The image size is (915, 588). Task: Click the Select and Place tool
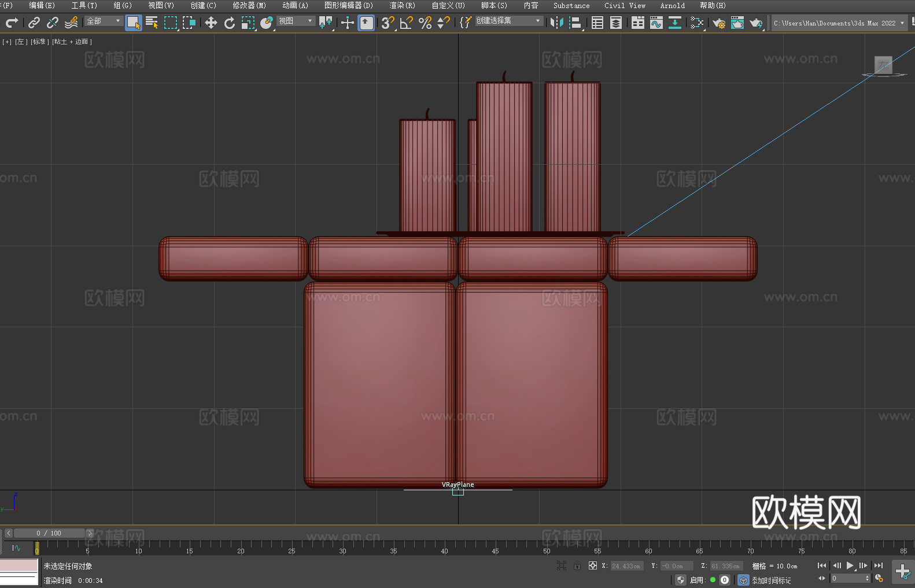pos(267,23)
